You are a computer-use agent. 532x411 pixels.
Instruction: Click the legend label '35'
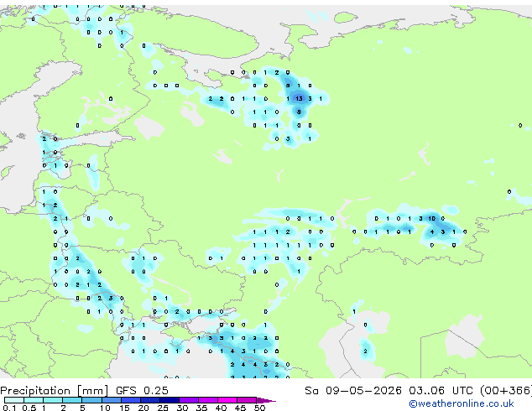(201, 408)
